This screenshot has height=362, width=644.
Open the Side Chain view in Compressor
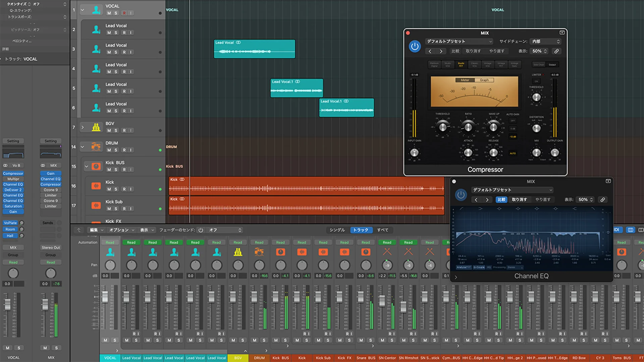click(x=538, y=64)
